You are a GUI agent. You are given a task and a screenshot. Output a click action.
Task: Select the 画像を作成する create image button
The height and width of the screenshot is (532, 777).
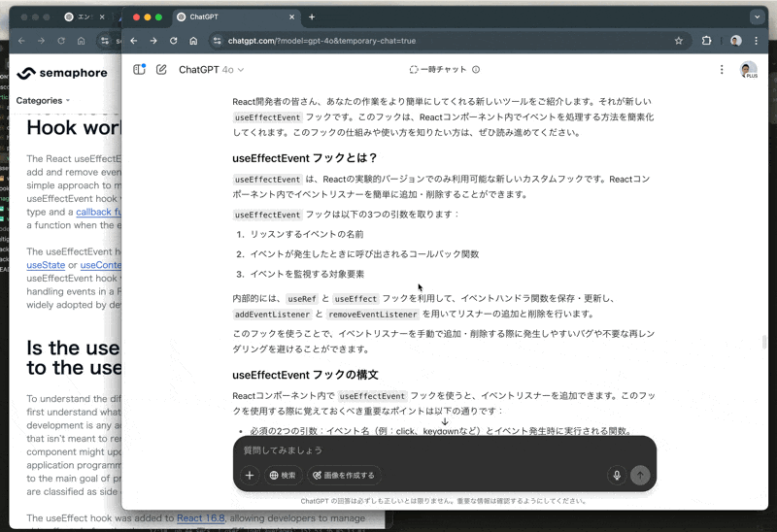point(344,475)
